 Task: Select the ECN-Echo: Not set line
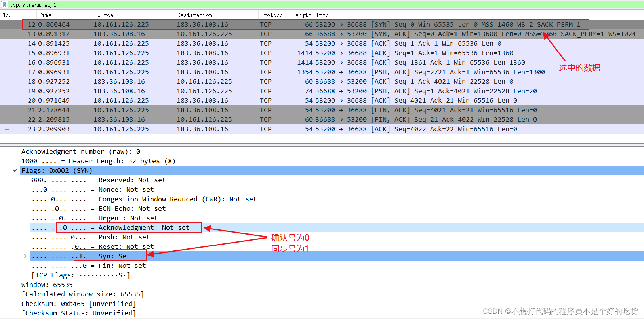pos(98,209)
